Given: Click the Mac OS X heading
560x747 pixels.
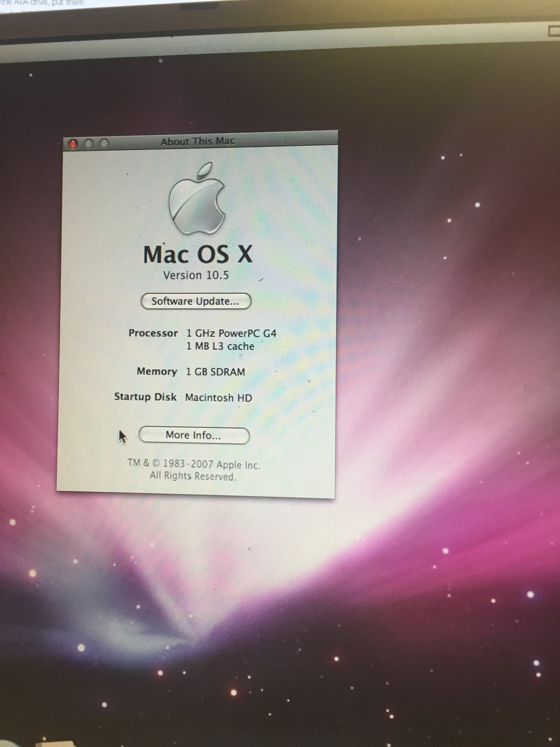Looking at the screenshot, I should [x=198, y=254].
